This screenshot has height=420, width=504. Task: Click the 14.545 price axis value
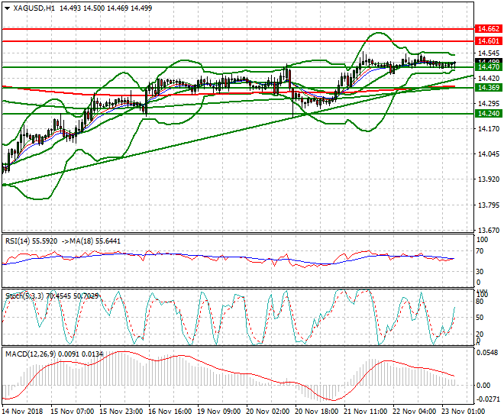(x=489, y=53)
